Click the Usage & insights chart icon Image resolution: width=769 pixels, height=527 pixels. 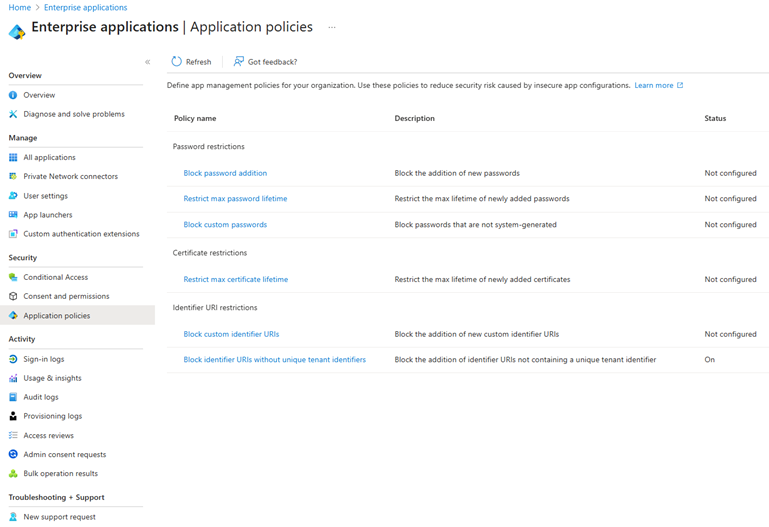[x=13, y=378]
